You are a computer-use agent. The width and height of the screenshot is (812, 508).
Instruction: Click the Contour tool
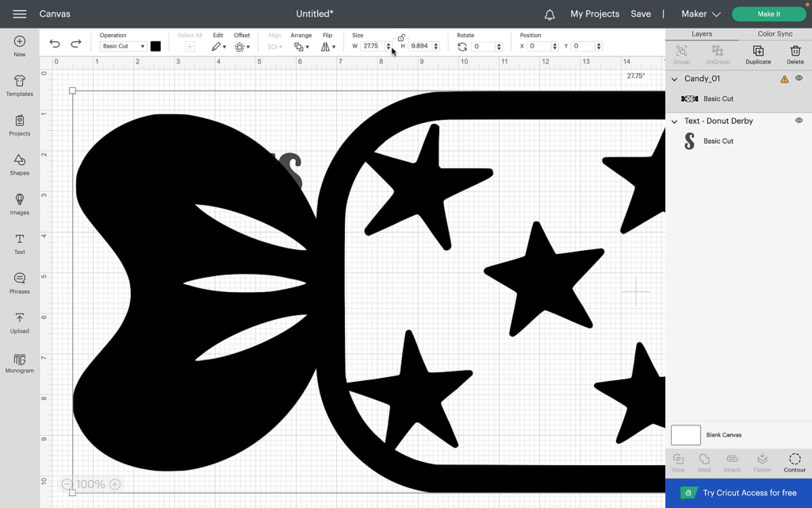point(795,463)
